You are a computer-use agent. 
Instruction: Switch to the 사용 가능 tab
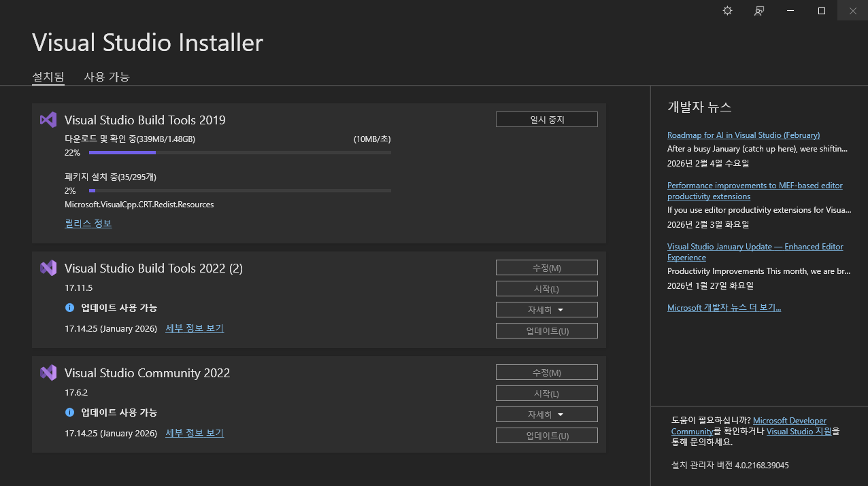click(107, 77)
